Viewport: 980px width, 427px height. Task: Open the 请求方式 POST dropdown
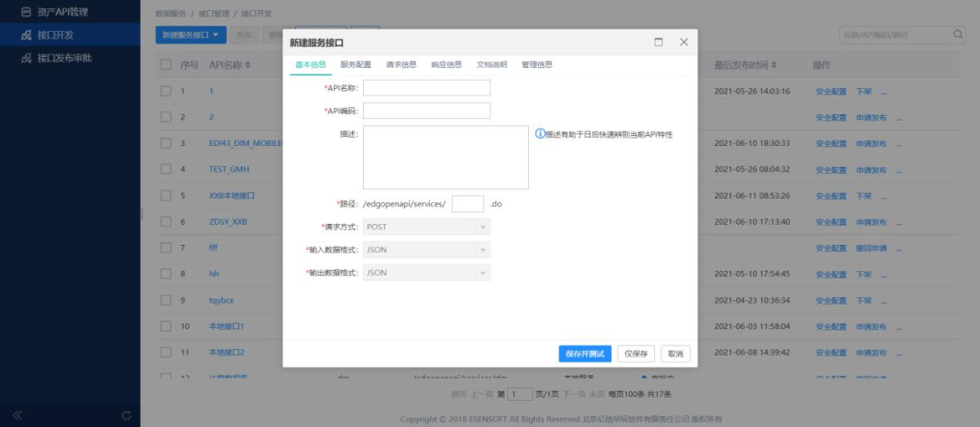426,228
